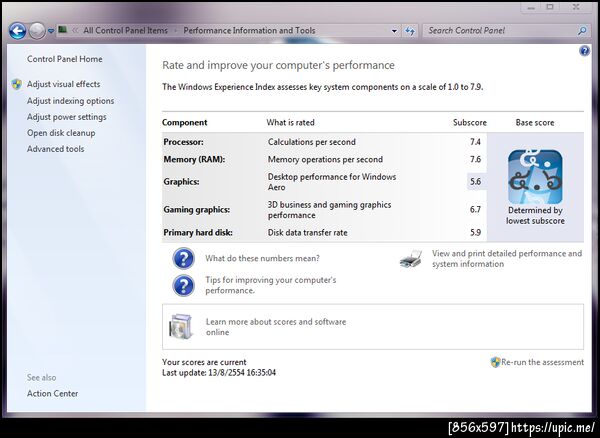Screen dimensions: 600x438
Task: Click question icon beside Tips for improving performance
Action: pos(184,285)
